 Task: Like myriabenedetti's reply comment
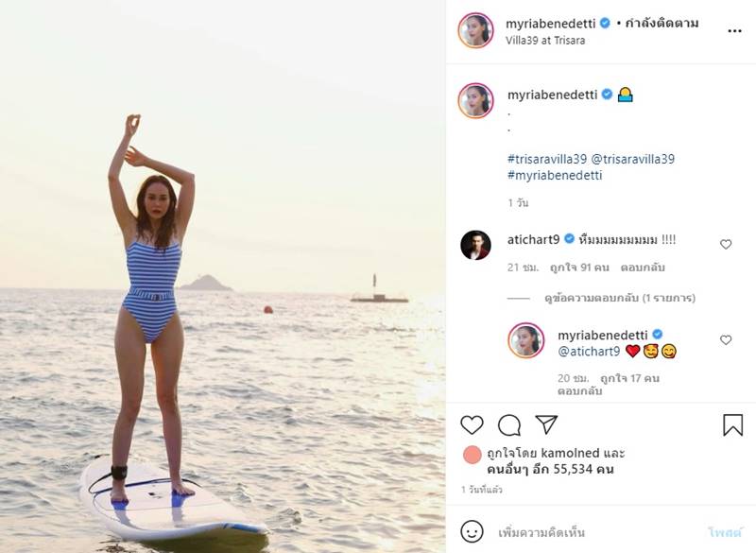click(x=726, y=339)
